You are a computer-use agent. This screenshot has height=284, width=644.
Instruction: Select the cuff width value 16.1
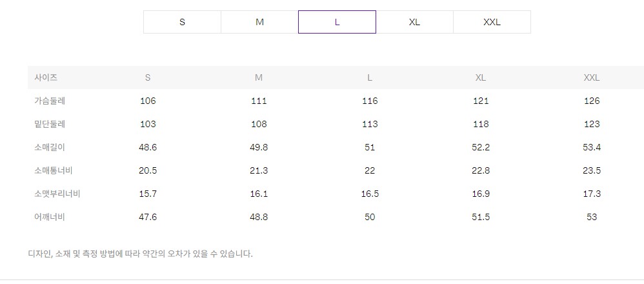tap(258, 194)
